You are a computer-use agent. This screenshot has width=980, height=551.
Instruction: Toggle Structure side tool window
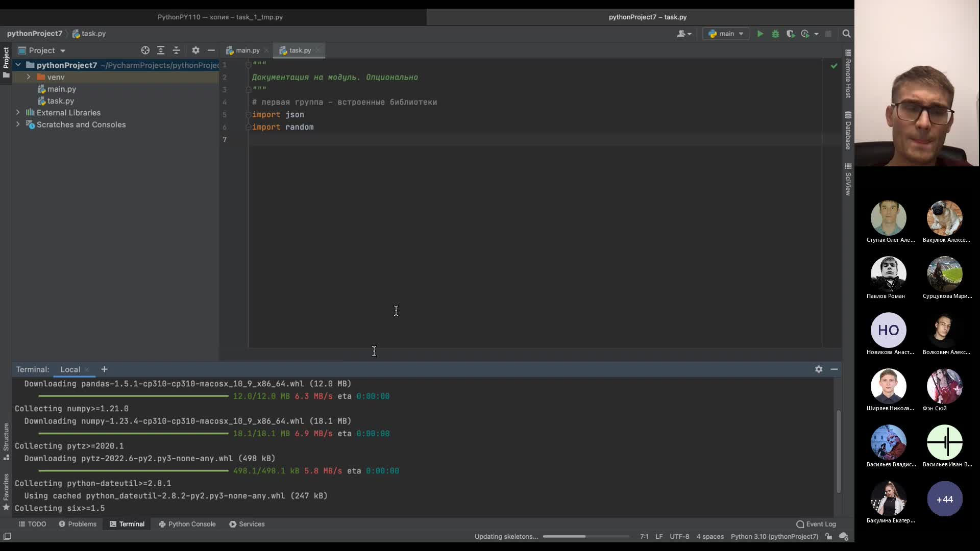6,441
